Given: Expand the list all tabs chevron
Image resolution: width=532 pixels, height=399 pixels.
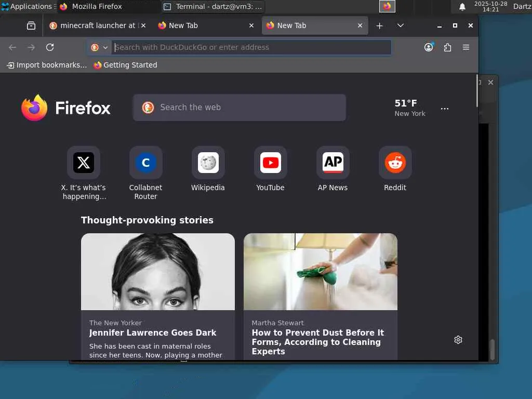Looking at the screenshot, I should tap(401, 26).
